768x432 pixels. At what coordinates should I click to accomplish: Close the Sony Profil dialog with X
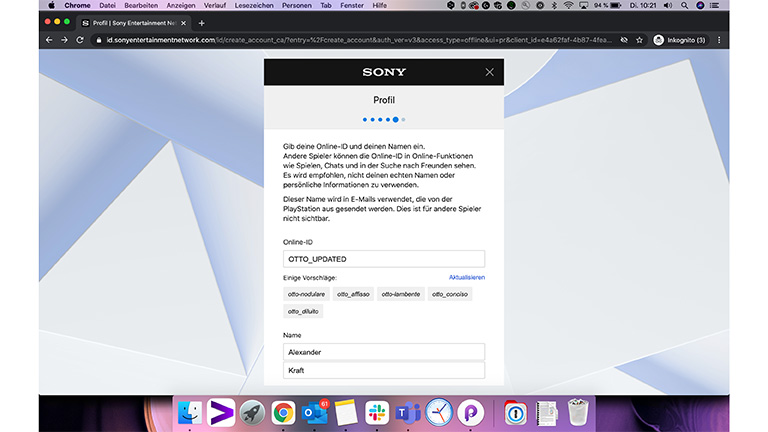(489, 72)
